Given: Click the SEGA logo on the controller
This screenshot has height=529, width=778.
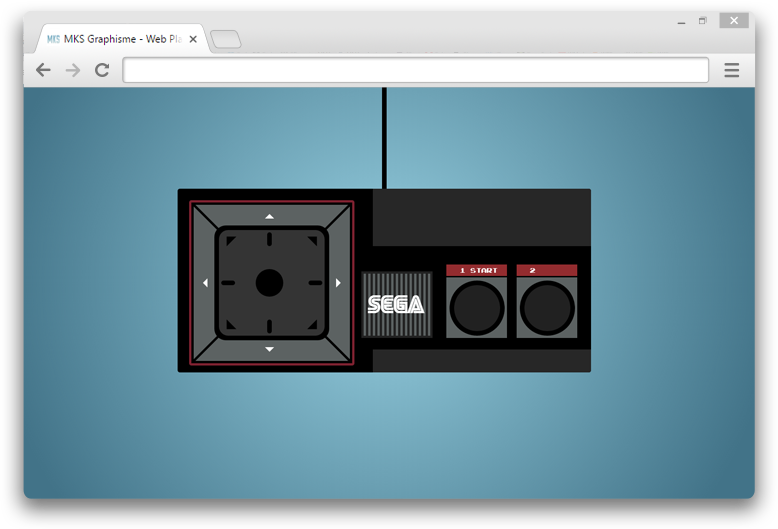Looking at the screenshot, I should (x=396, y=304).
